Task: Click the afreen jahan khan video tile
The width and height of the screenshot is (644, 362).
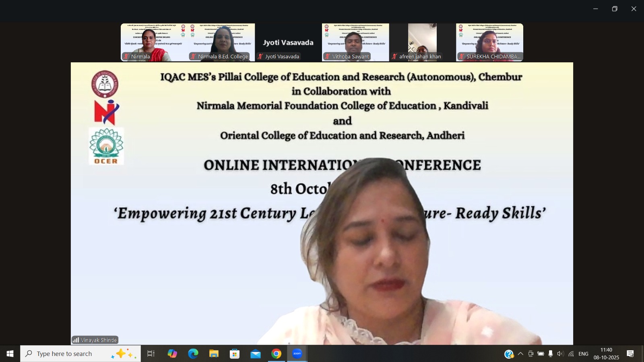Action: tap(422, 42)
